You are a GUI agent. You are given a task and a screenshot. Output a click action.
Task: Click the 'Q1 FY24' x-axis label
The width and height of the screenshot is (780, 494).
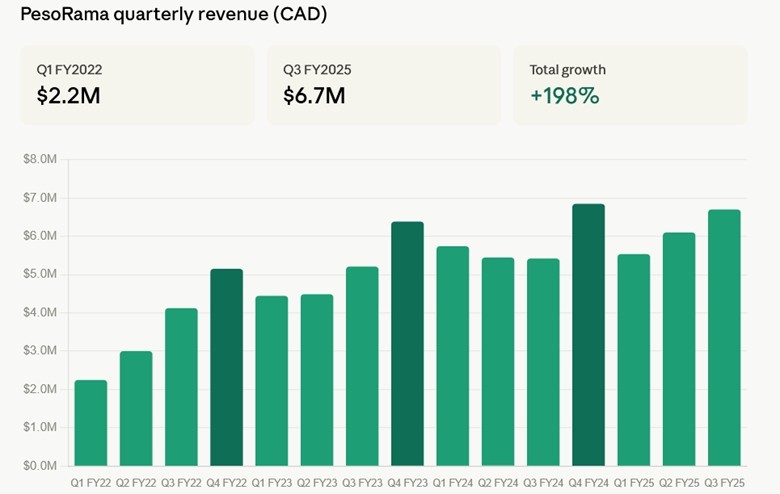(x=453, y=483)
